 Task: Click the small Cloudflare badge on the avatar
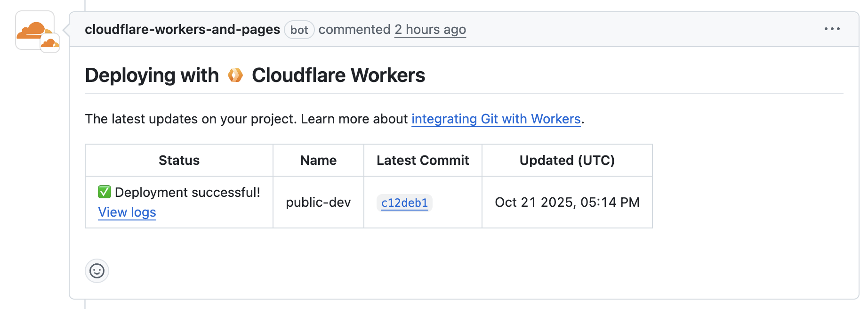[50, 43]
